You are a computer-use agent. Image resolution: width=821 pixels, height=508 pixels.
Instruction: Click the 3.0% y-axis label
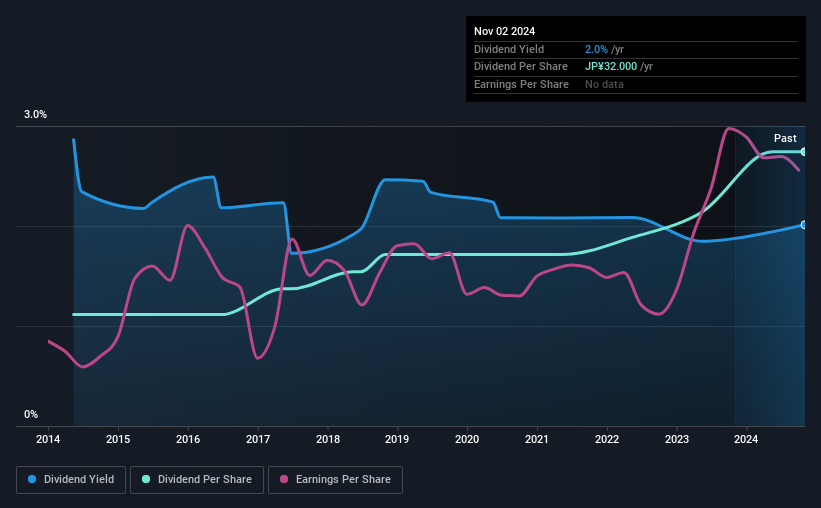35,114
